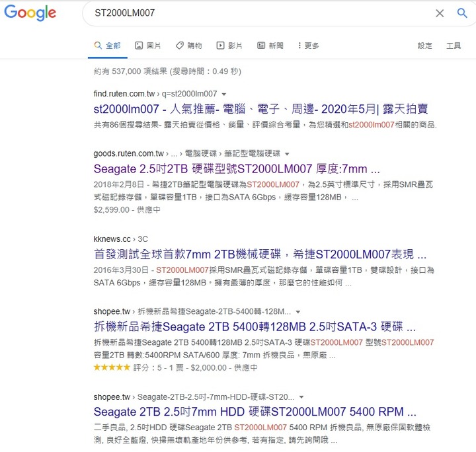Clear the search box with X icon

440,13
